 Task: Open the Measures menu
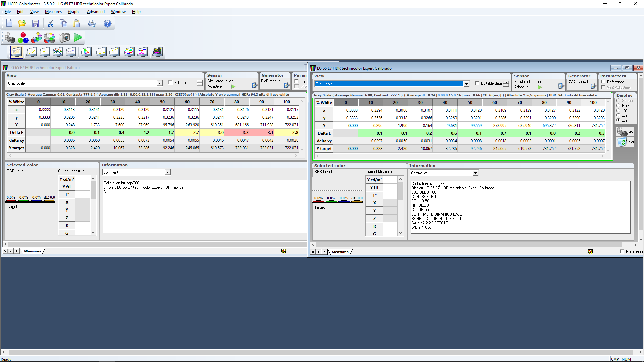(53, 12)
